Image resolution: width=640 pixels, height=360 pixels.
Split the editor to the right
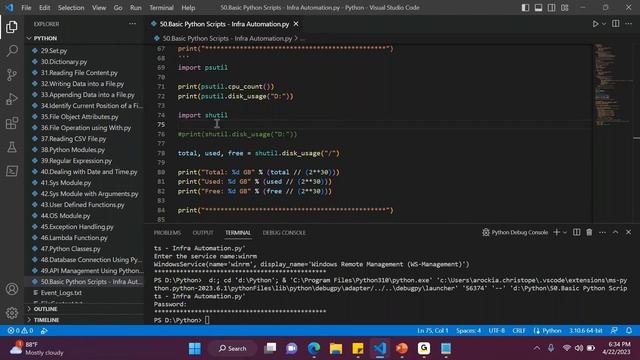pos(616,24)
